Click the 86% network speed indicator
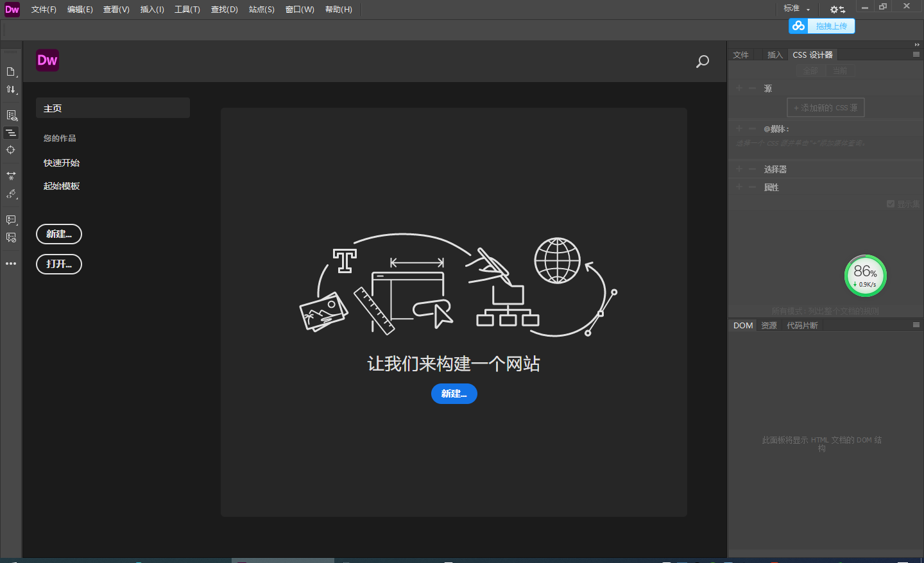This screenshot has width=924, height=563. (865, 276)
